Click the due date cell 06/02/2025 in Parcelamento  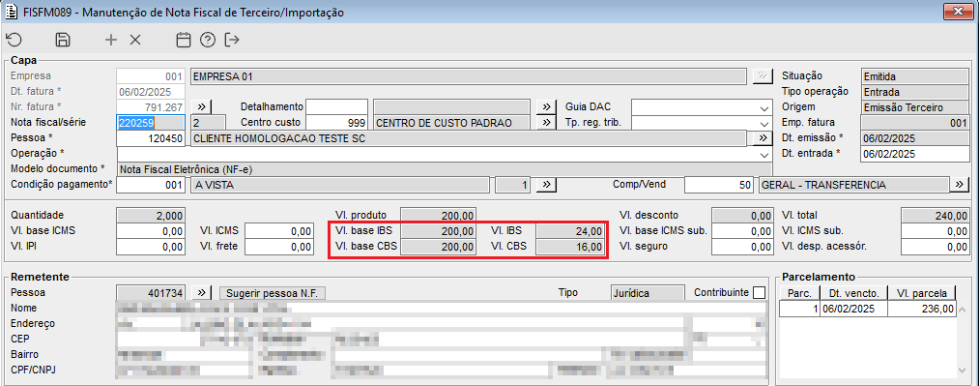point(853,309)
